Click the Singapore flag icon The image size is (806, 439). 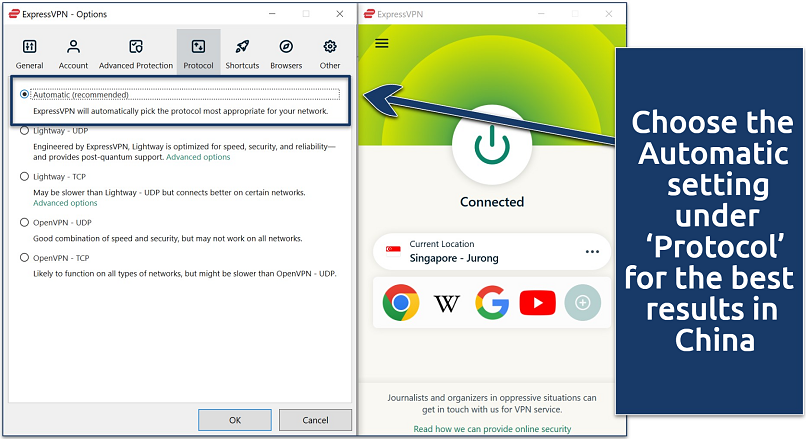click(393, 250)
